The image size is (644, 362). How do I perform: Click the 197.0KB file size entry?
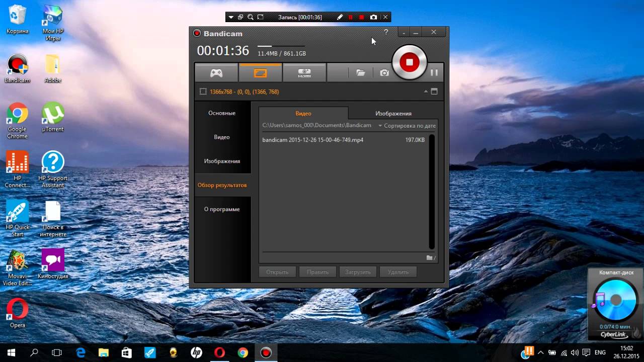pyautogui.click(x=415, y=140)
